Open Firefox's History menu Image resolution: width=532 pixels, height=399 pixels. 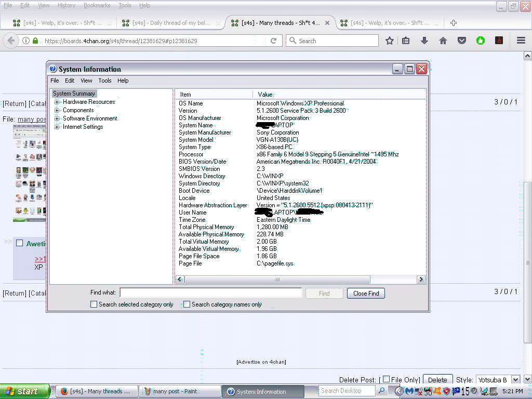point(66,5)
